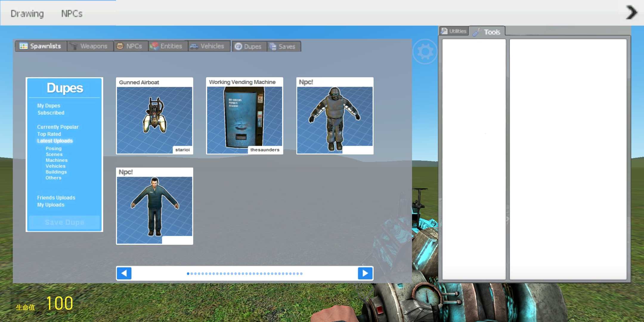Open the NPCs spawn tab

pyautogui.click(x=131, y=46)
